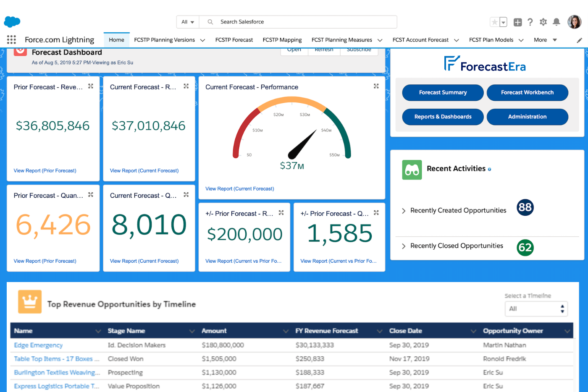The width and height of the screenshot is (588, 392).
Task: Expand the Current Forecast - Performance chart
Action: (x=376, y=86)
